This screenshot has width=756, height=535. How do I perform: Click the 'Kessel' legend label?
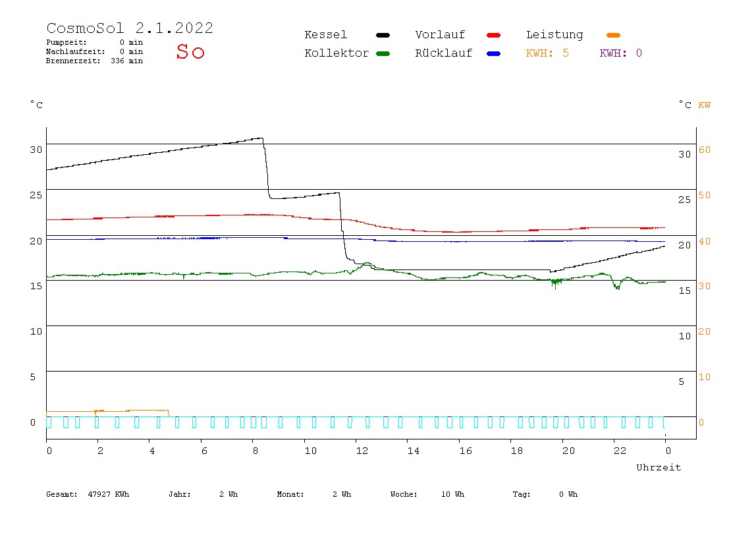tap(325, 35)
